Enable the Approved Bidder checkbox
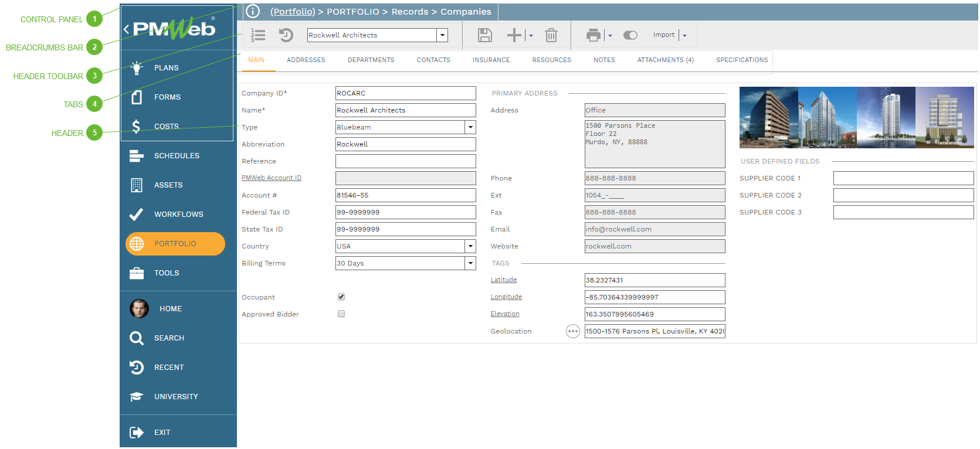Image resolution: width=980 pixels, height=449 pixels. 341,314
